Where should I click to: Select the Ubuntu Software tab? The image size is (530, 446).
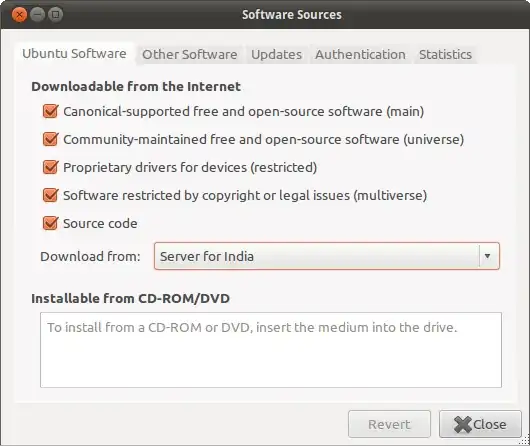coord(74,53)
